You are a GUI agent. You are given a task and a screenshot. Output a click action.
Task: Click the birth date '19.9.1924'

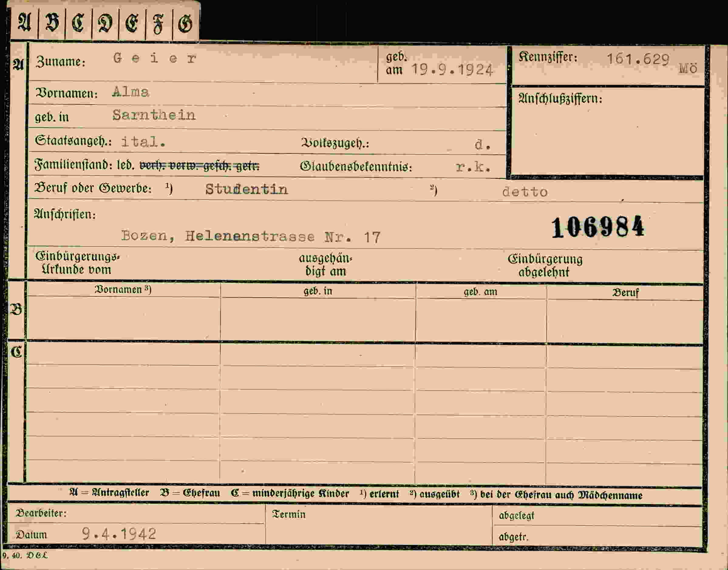click(452, 70)
